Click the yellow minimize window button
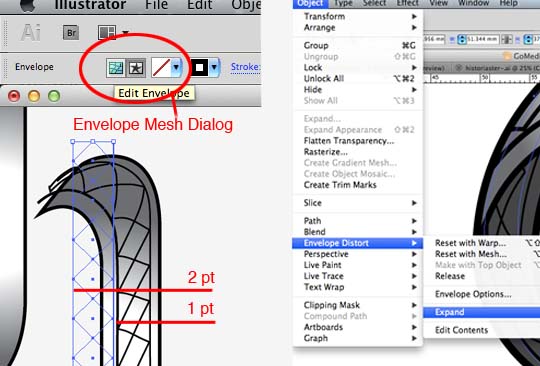Viewport: 540px width, 366px height. click(x=34, y=96)
